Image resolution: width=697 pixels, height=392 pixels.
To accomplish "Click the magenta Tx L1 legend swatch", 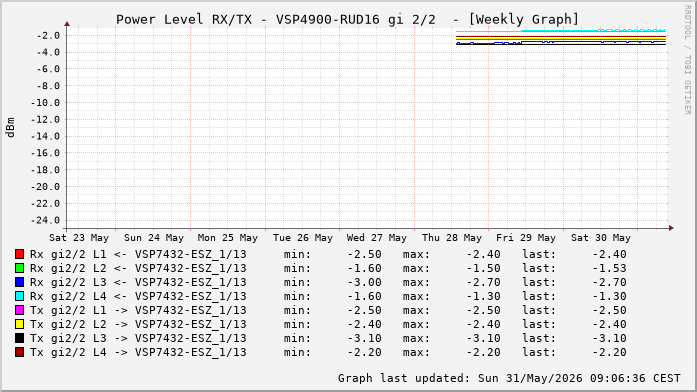I will coord(19,310).
